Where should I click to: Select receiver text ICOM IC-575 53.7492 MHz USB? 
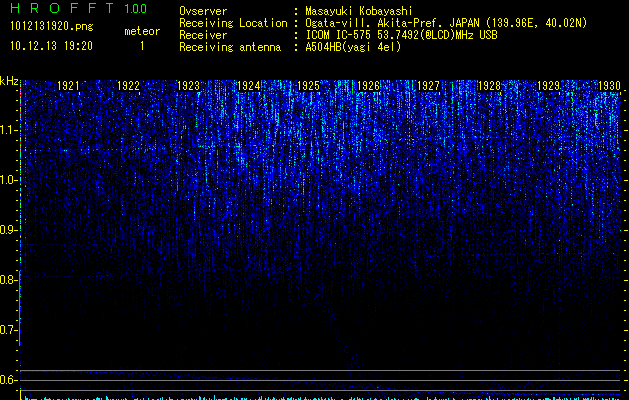pyautogui.click(x=401, y=35)
